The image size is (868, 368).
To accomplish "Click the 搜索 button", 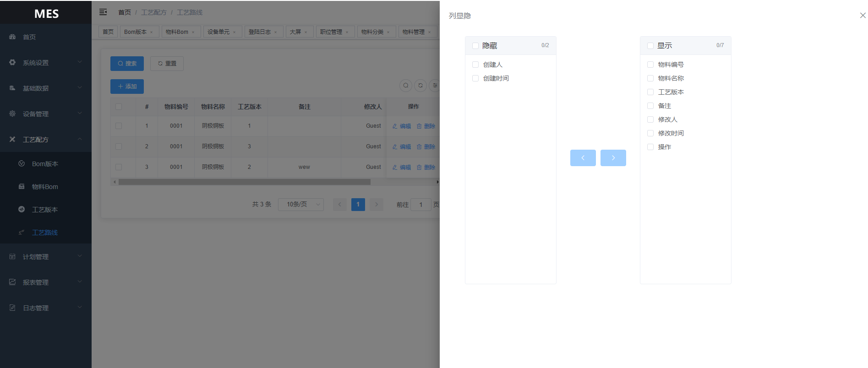I will (x=127, y=64).
